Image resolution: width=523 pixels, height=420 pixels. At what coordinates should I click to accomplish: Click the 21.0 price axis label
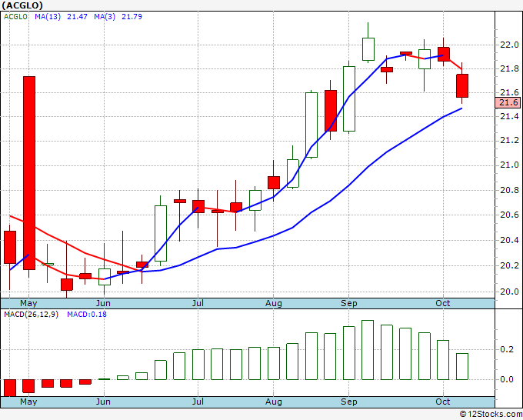click(x=509, y=165)
